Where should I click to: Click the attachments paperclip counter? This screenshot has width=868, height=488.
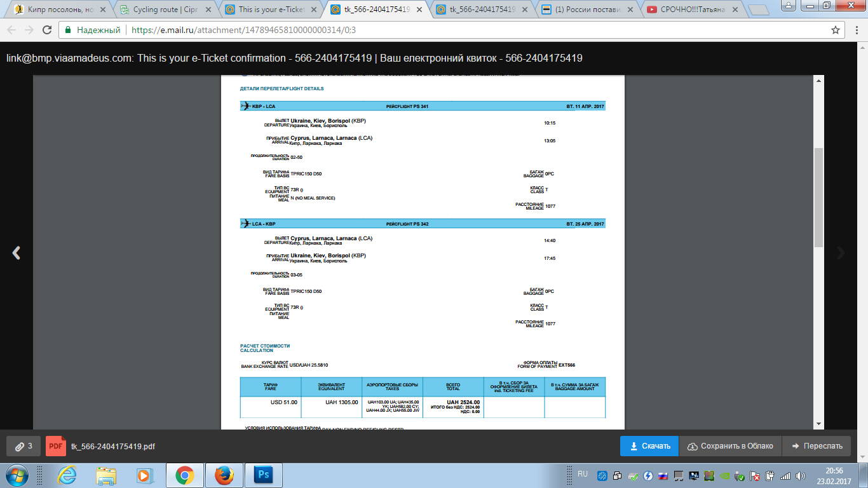point(24,446)
